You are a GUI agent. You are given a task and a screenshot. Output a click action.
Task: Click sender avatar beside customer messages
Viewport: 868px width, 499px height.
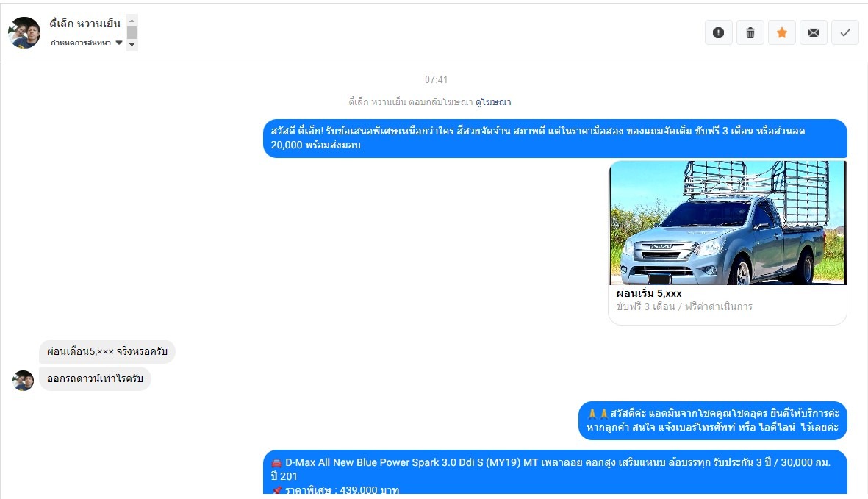[x=24, y=381]
